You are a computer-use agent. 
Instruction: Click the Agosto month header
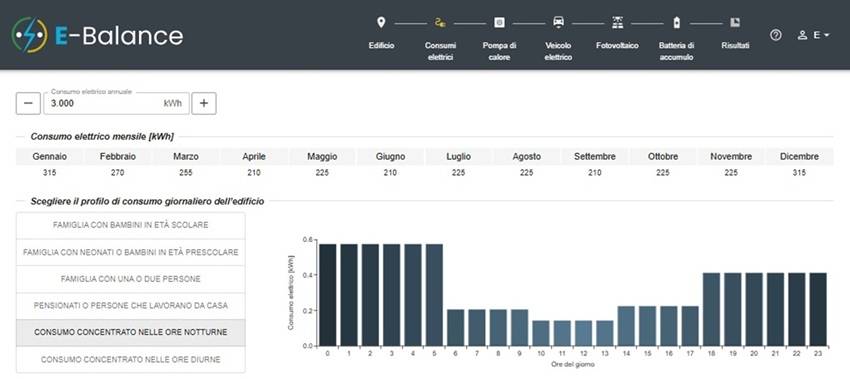(526, 157)
